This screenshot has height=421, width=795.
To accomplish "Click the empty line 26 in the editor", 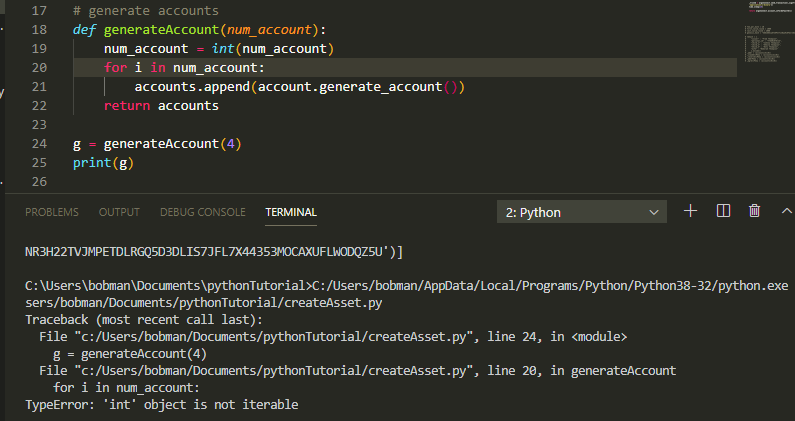I will [x=405, y=182].
